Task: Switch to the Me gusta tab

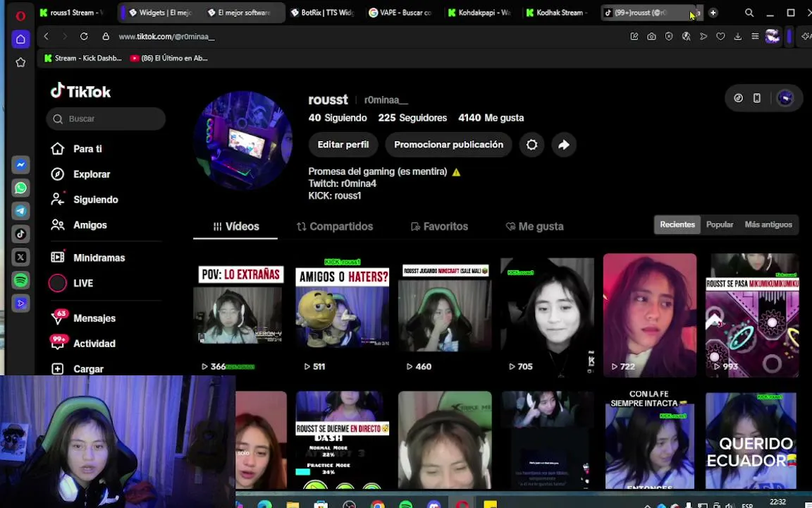Action: pos(534,226)
